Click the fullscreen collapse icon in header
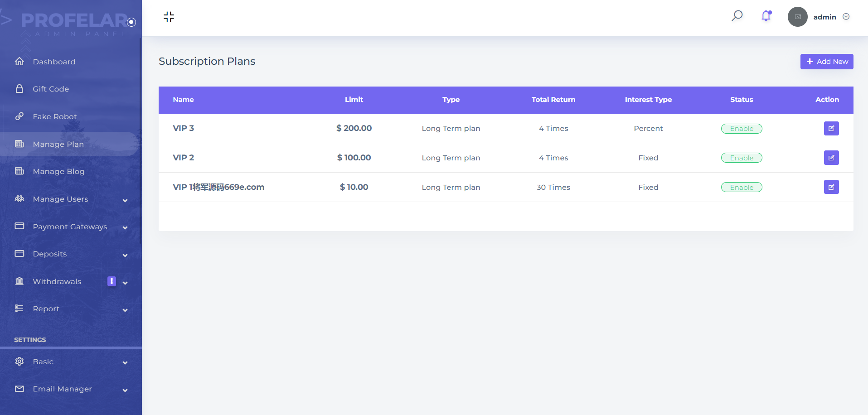The image size is (868, 415). pyautogui.click(x=169, y=17)
